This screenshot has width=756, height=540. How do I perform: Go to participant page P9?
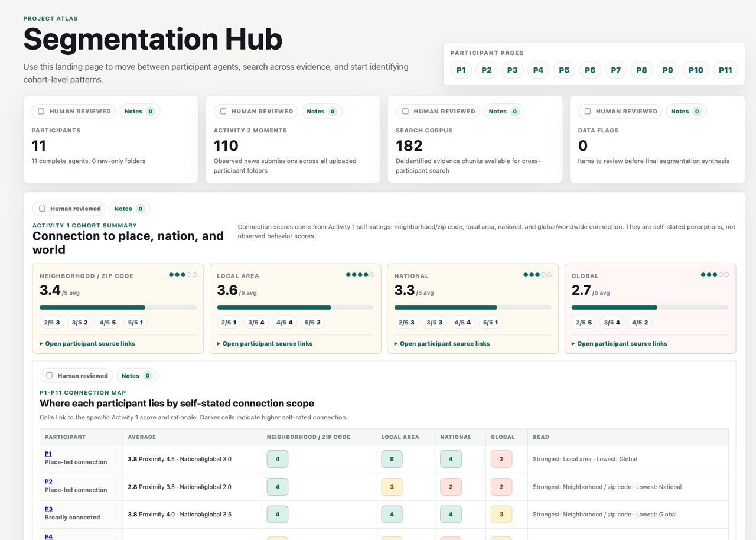[x=667, y=70]
